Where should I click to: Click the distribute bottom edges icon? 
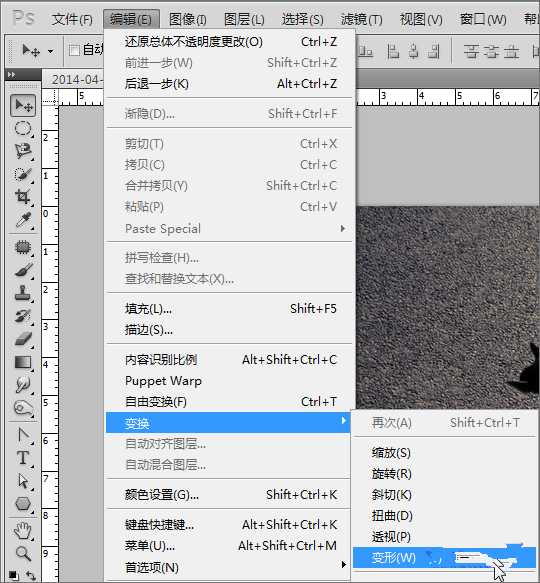[x=512, y=51]
